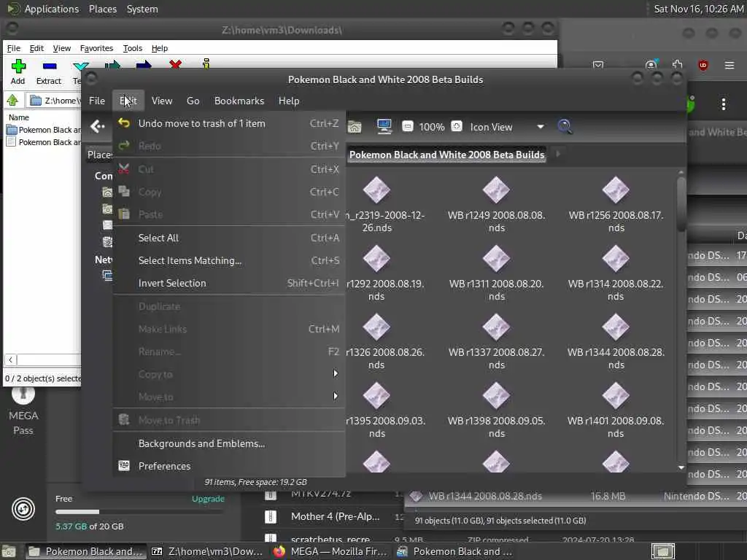This screenshot has height=560, width=747.
Task: Select file r2319-2008-12-26.nds icon
Action: coord(376,190)
